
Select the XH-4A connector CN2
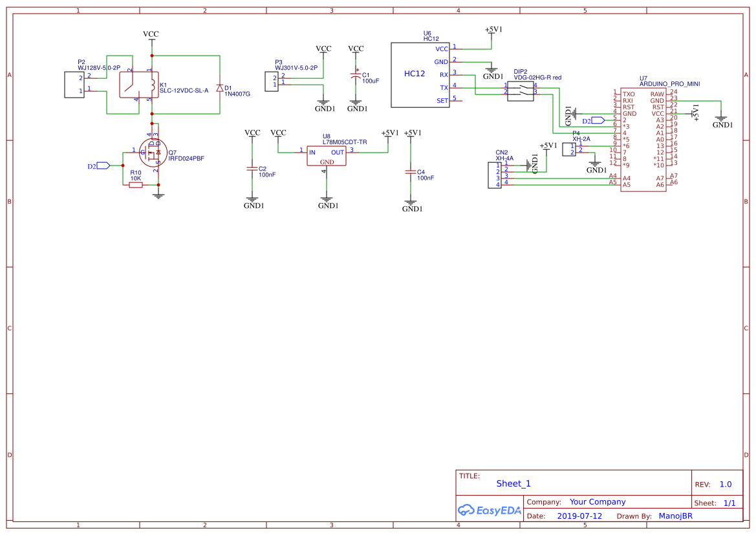point(494,176)
